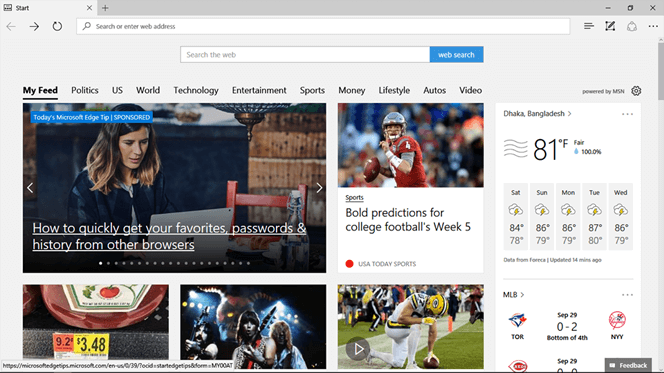Refresh the current page
Image resolution: width=664 pixels, height=373 pixels.
click(57, 26)
